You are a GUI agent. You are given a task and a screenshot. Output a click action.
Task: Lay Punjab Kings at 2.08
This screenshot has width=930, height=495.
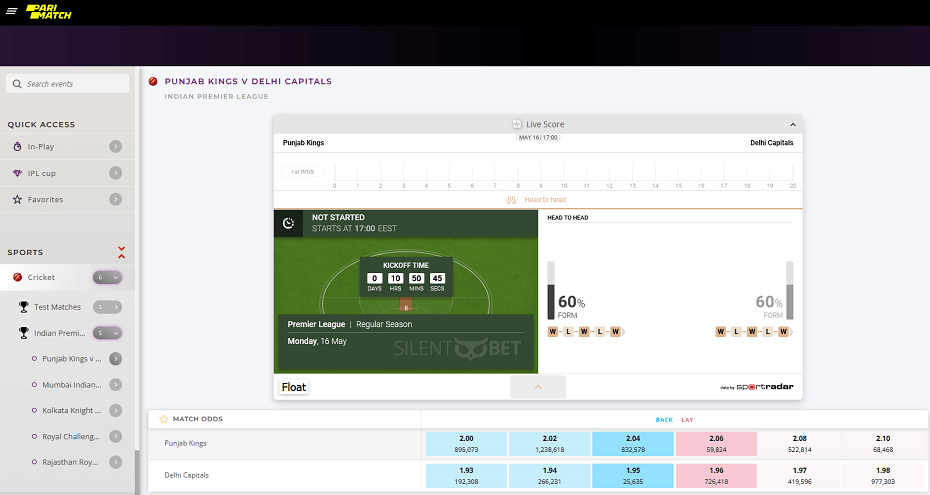[x=800, y=443]
